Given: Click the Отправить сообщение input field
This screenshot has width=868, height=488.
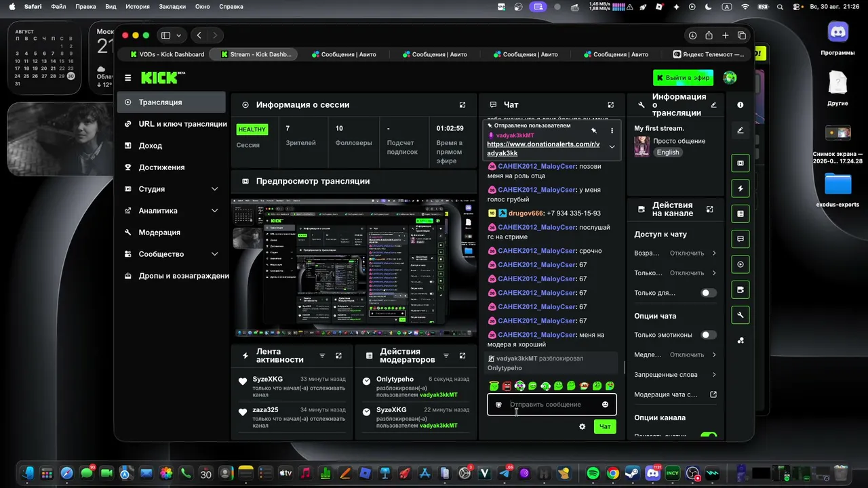Looking at the screenshot, I should coord(551,405).
